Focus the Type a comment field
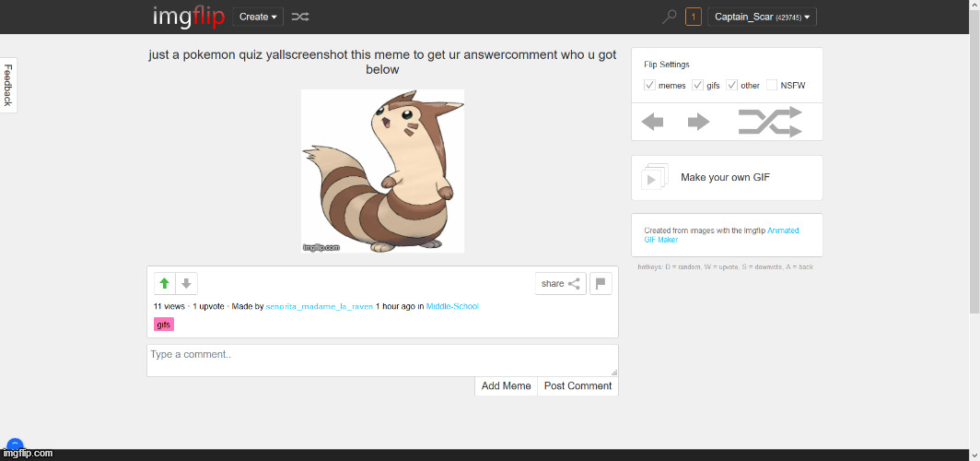The image size is (980, 461). [x=382, y=361]
